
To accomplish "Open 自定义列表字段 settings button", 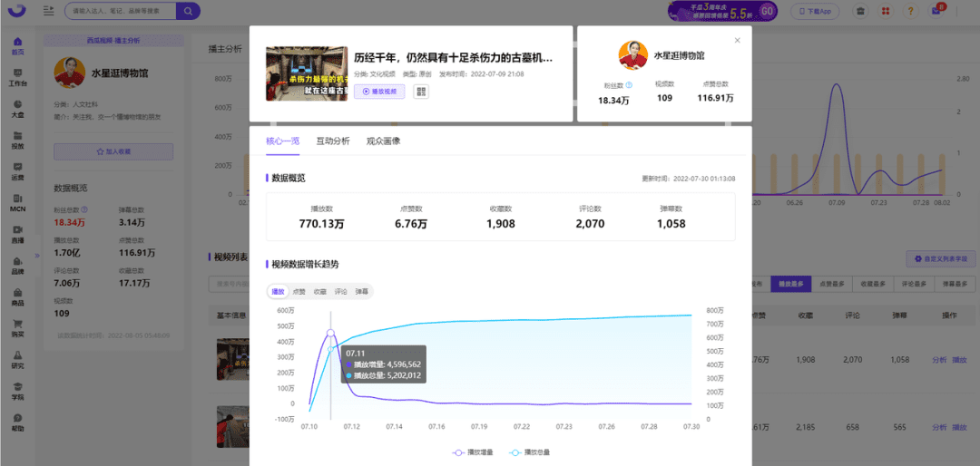I will [941, 258].
